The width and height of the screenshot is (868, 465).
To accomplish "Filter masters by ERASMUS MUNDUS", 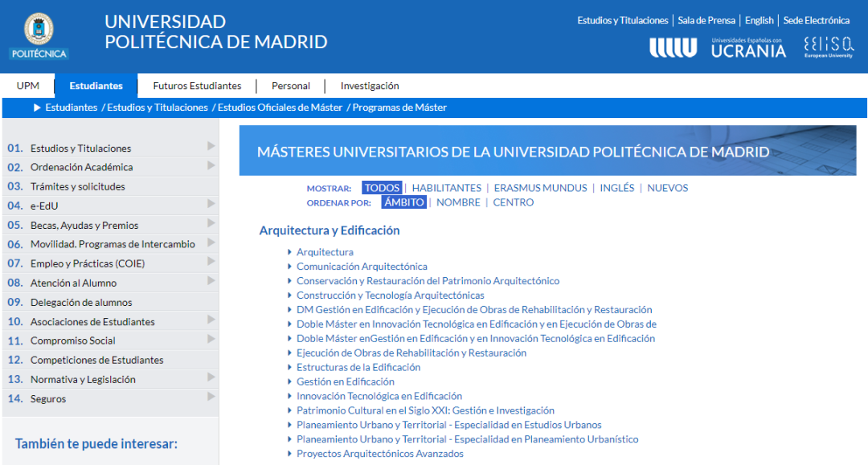I will point(540,188).
